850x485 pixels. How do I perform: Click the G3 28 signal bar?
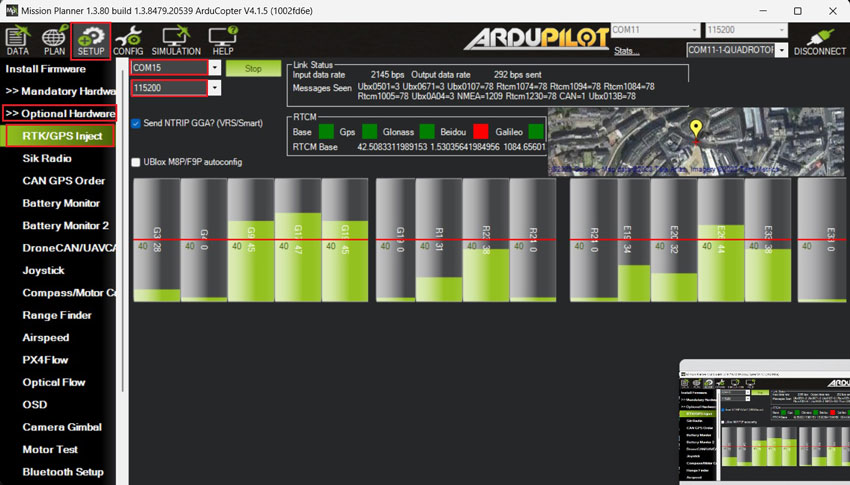(x=157, y=240)
